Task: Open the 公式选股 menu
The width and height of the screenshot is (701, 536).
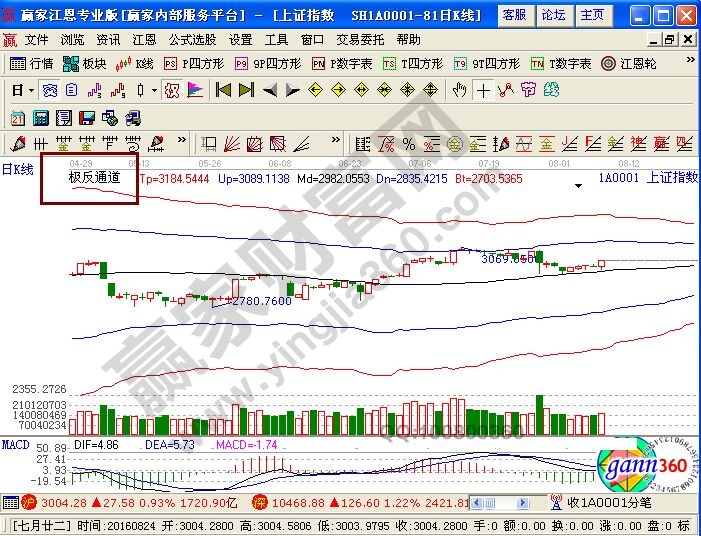Action: (192, 40)
